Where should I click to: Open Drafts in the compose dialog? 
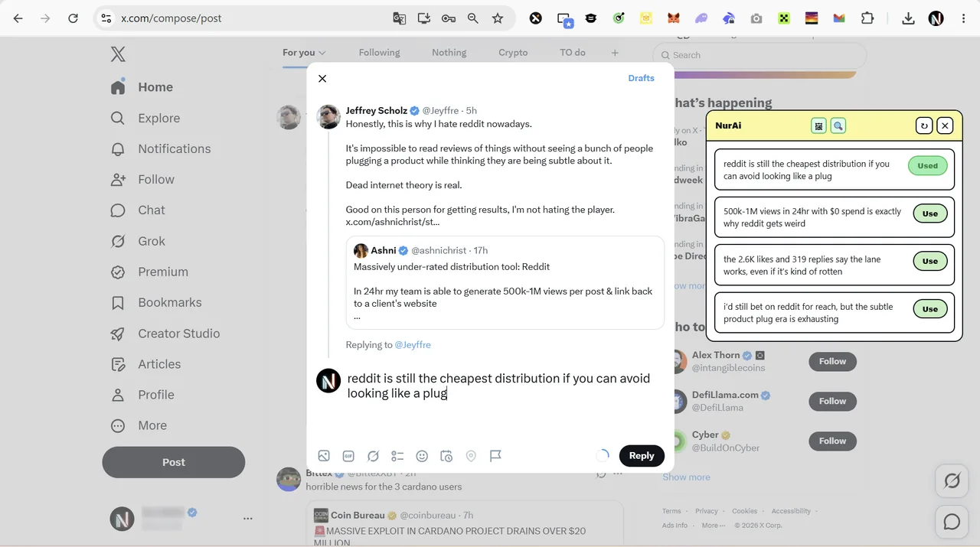[641, 78]
